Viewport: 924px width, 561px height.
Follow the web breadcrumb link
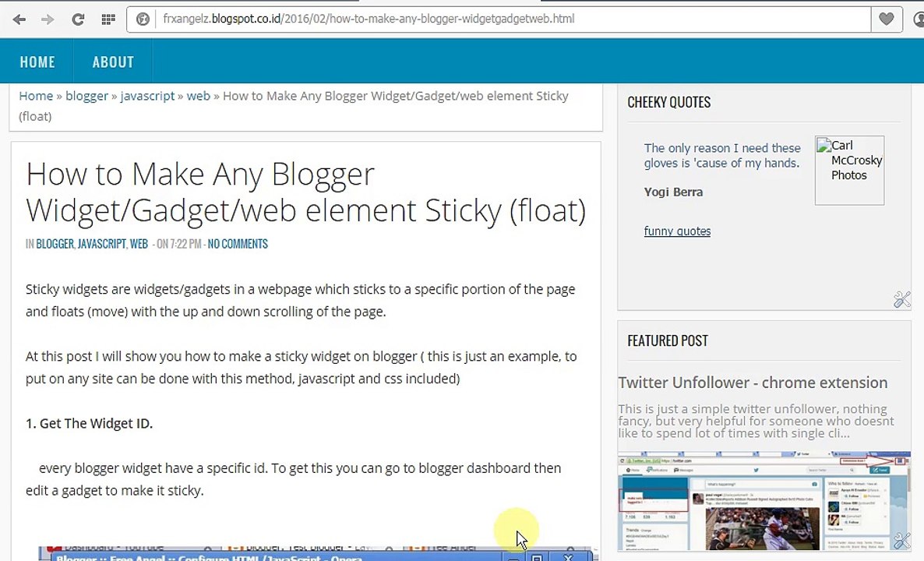[x=199, y=96]
